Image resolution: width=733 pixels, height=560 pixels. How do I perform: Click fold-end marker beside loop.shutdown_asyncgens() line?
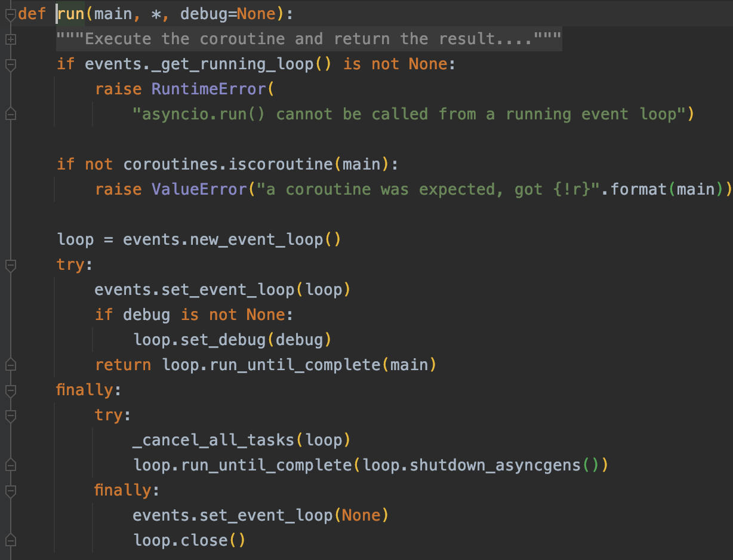10,464
